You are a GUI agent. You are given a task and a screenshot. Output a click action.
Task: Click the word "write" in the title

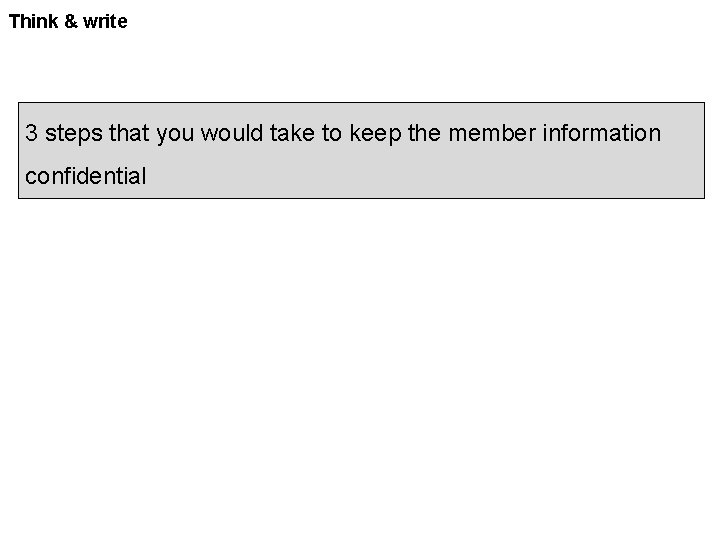pyautogui.click(x=105, y=20)
